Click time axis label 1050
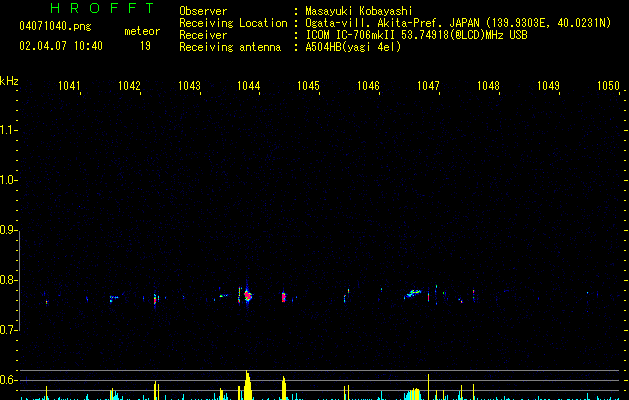 click(609, 86)
